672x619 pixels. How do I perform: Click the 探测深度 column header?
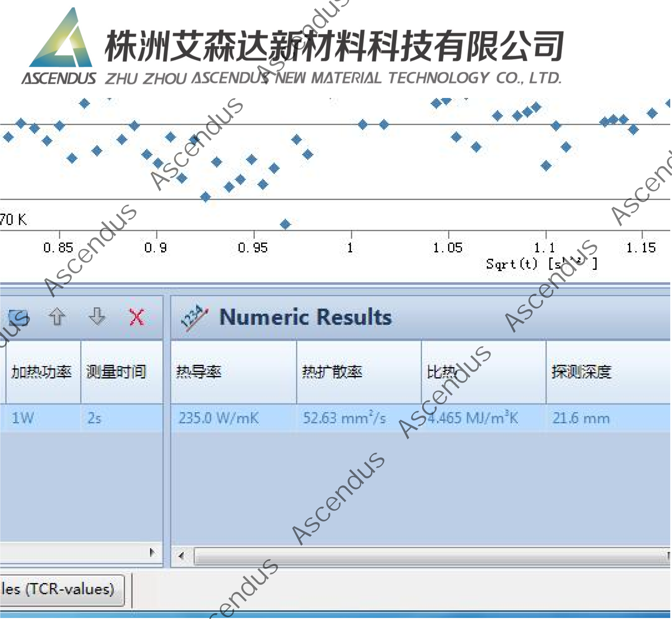click(x=608, y=372)
